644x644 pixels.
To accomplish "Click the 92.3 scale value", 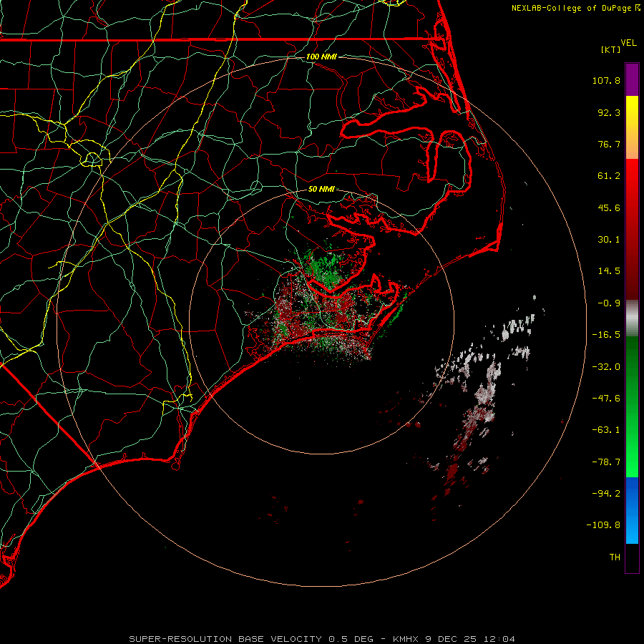I will 609,112.
